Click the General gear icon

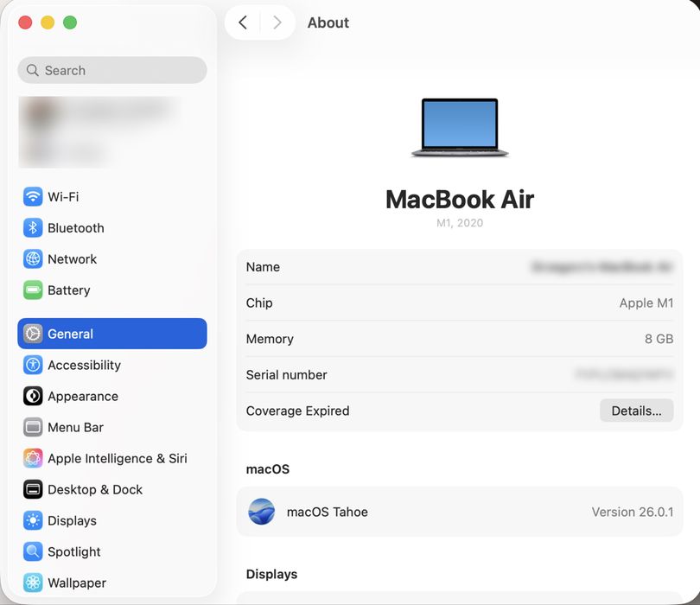33,334
